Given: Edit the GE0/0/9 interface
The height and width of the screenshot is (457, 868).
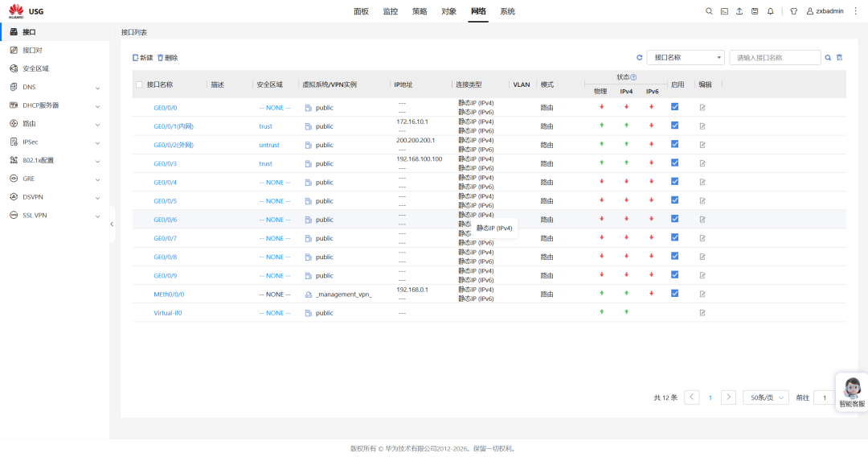Looking at the screenshot, I should (702, 275).
